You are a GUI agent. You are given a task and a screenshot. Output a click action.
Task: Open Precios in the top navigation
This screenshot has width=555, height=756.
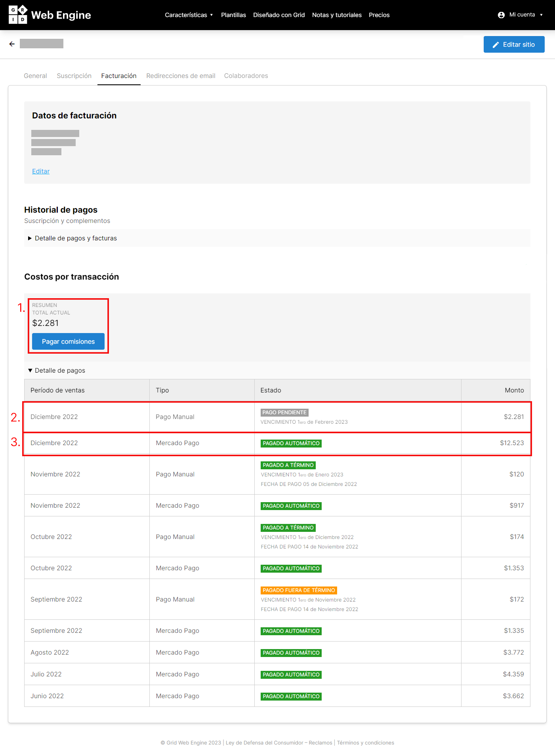379,15
